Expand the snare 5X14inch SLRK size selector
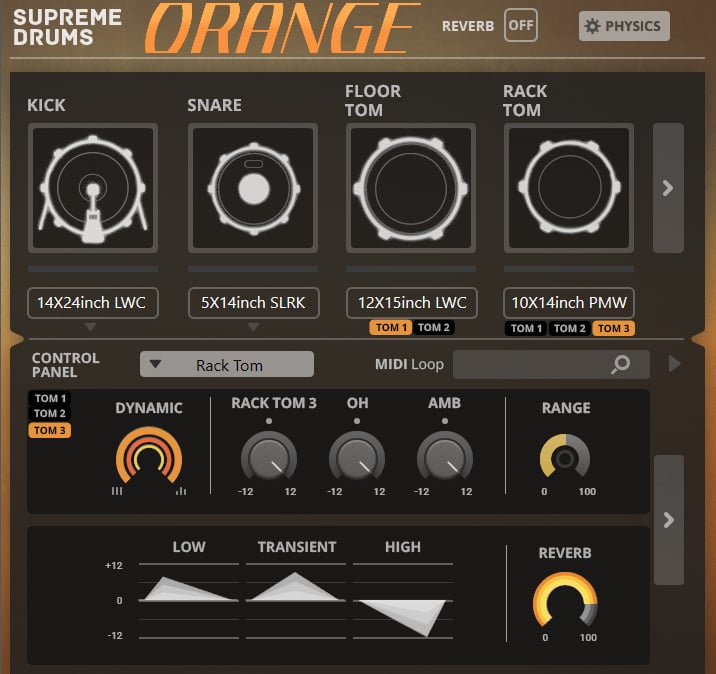This screenshot has width=716, height=674. 253,303
